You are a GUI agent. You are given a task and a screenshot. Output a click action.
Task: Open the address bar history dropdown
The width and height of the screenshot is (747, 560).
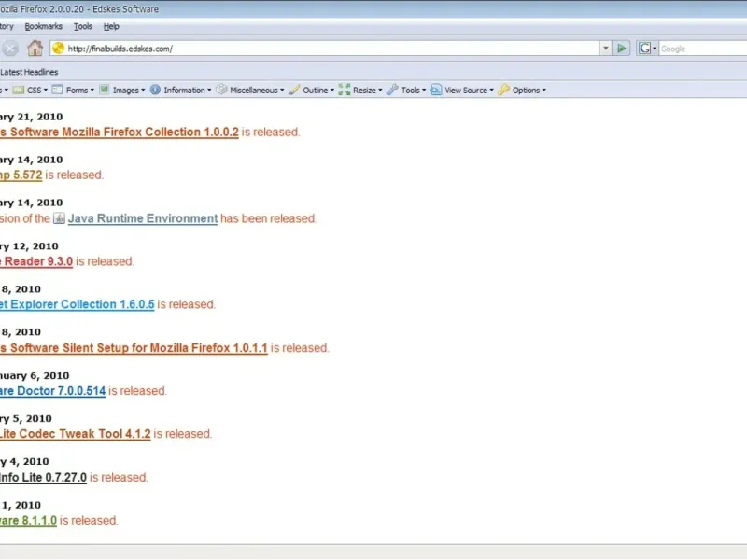tap(605, 49)
